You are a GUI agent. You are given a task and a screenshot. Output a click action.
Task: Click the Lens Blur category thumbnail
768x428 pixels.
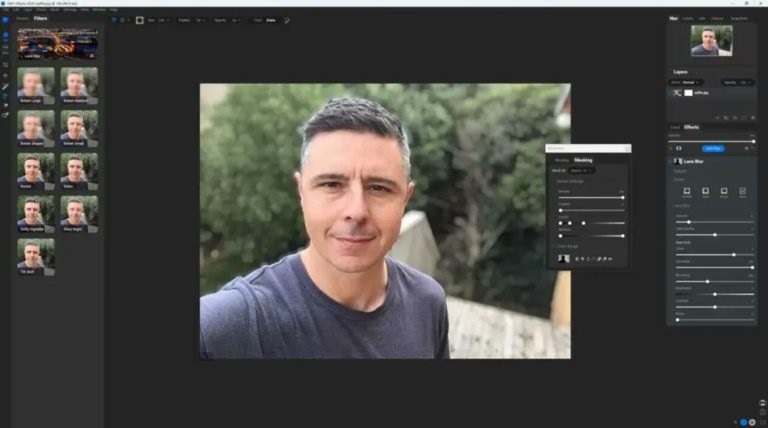57,44
